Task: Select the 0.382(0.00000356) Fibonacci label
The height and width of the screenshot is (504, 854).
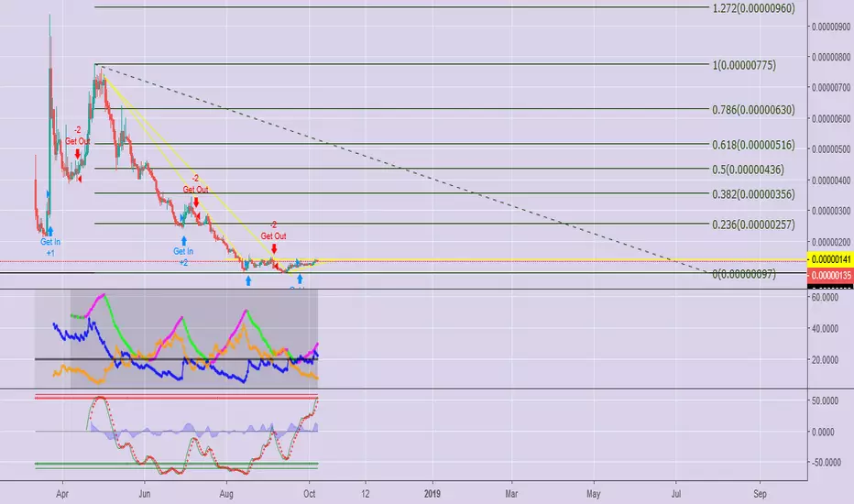Action: 753,194
